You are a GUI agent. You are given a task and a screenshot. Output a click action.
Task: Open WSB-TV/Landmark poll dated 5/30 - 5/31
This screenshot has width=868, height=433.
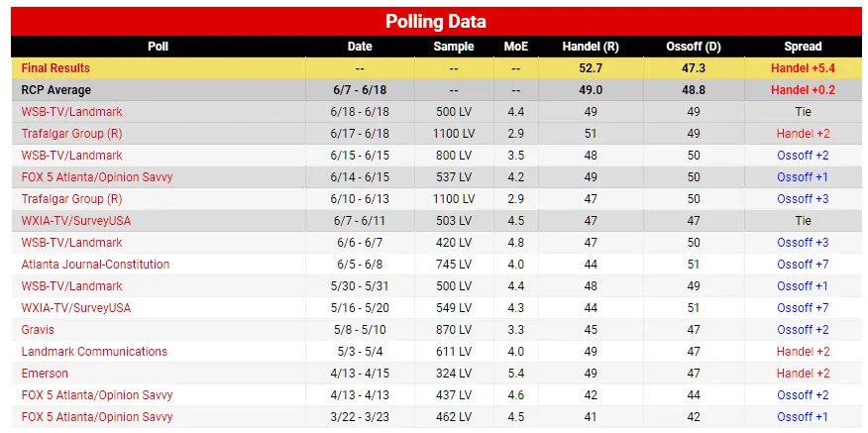(x=71, y=286)
